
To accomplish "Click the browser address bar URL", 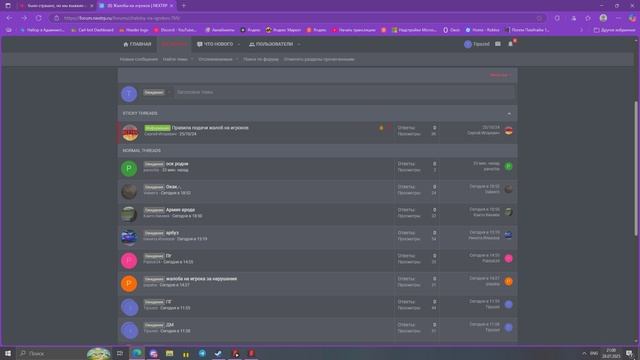I will (122, 18).
